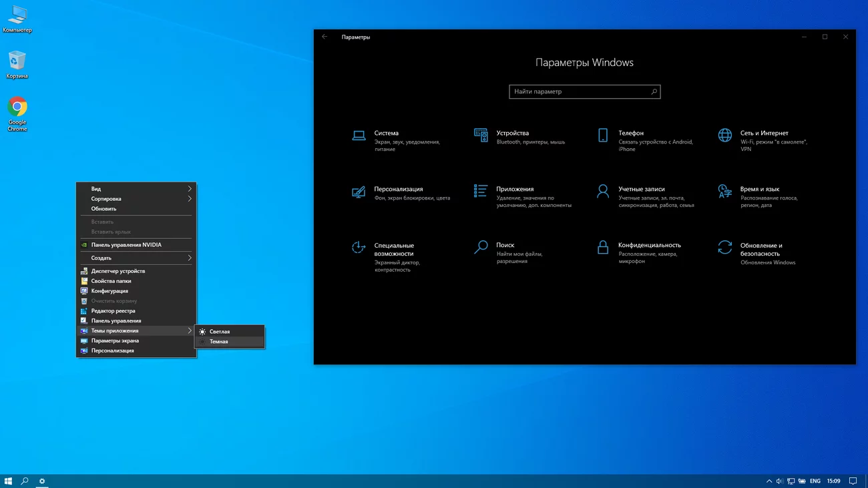The image size is (868, 488).
Task: Open the Устройства settings category
Action: pyautogui.click(x=520, y=137)
